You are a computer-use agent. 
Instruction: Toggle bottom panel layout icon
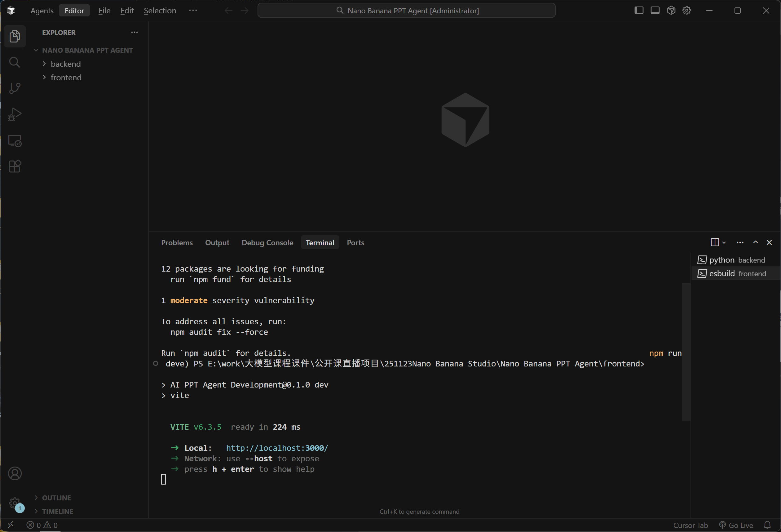[x=655, y=11]
